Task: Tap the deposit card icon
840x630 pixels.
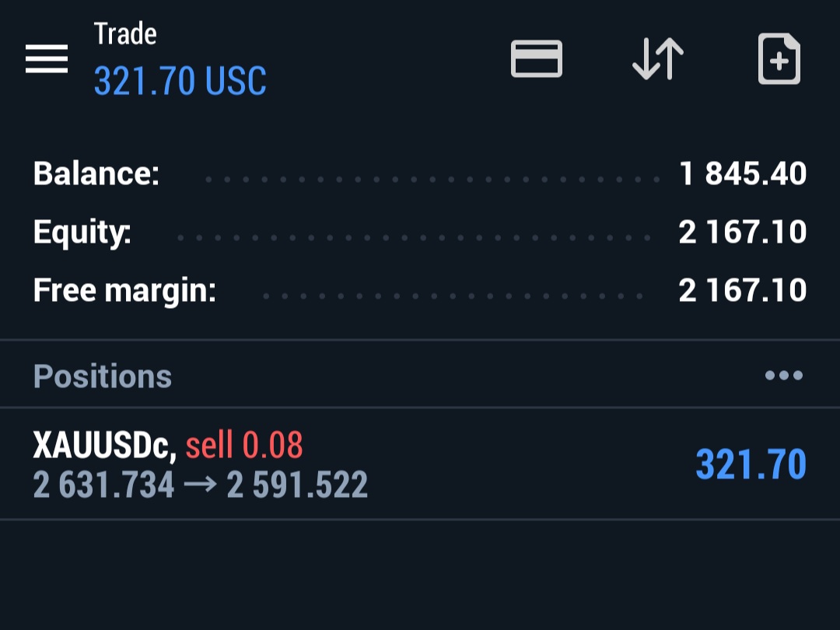Action: pos(536,58)
